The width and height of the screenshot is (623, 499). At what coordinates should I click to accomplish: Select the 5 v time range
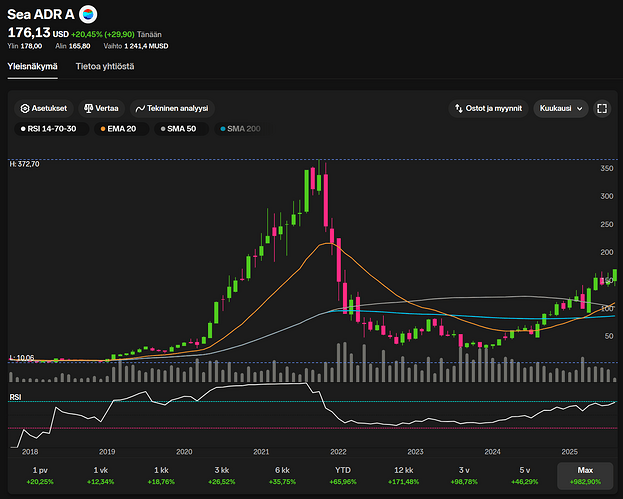tap(523, 475)
